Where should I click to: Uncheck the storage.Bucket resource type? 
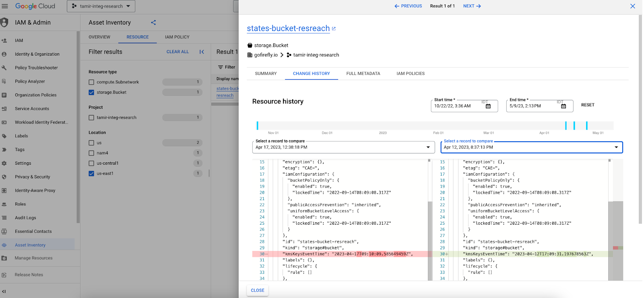(91, 92)
